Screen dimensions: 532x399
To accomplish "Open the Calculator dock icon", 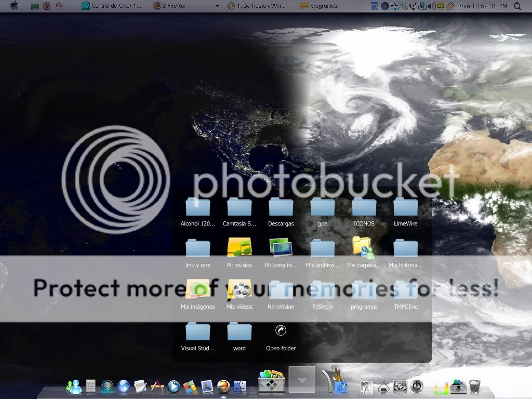I will point(90,386).
